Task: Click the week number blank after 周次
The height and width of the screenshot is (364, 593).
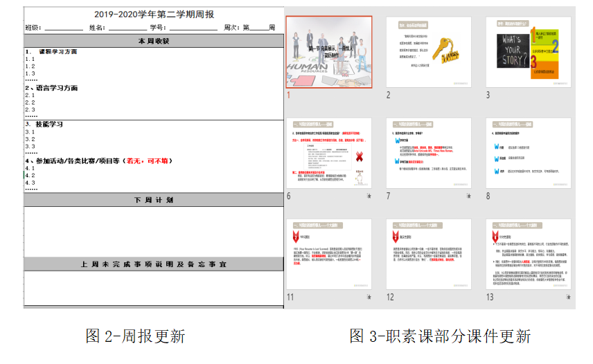Action: click(x=259, y=28)
